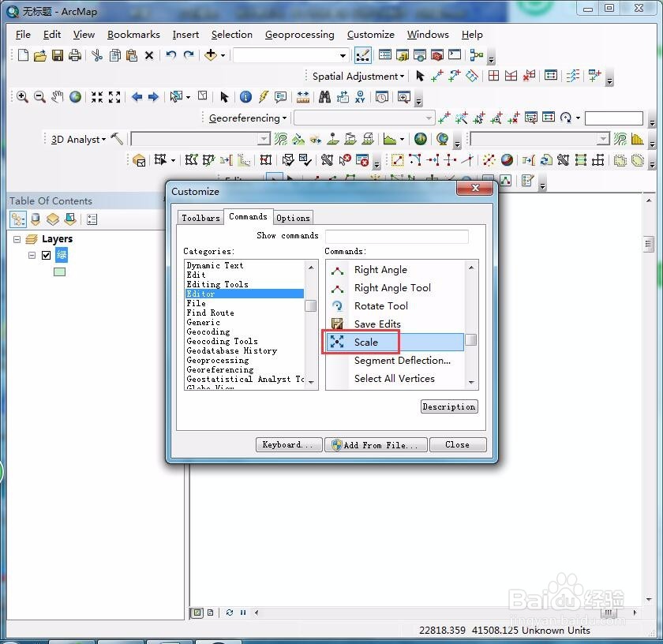This screenshot has height=644, width=663.
Task: Open the Georeferencing dropdown menu
Action: 247,118
